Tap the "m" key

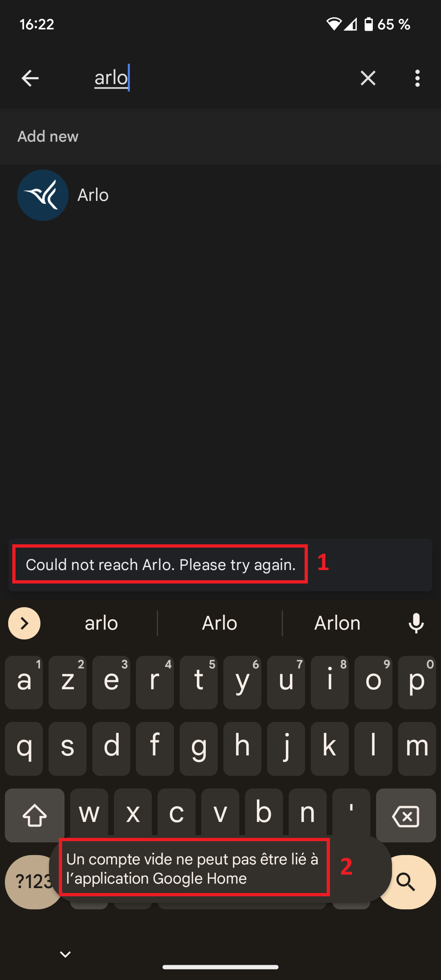(x=417, y=749)
